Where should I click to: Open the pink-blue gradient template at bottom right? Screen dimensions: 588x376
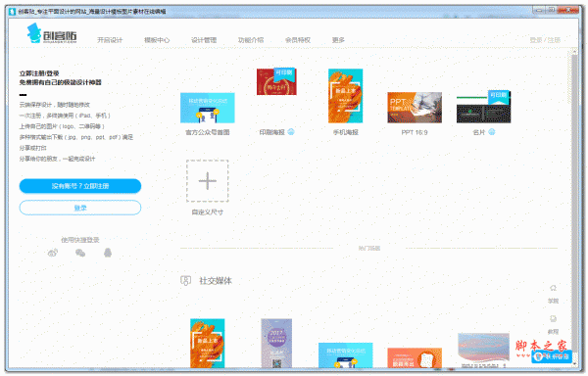pos(484,350)
